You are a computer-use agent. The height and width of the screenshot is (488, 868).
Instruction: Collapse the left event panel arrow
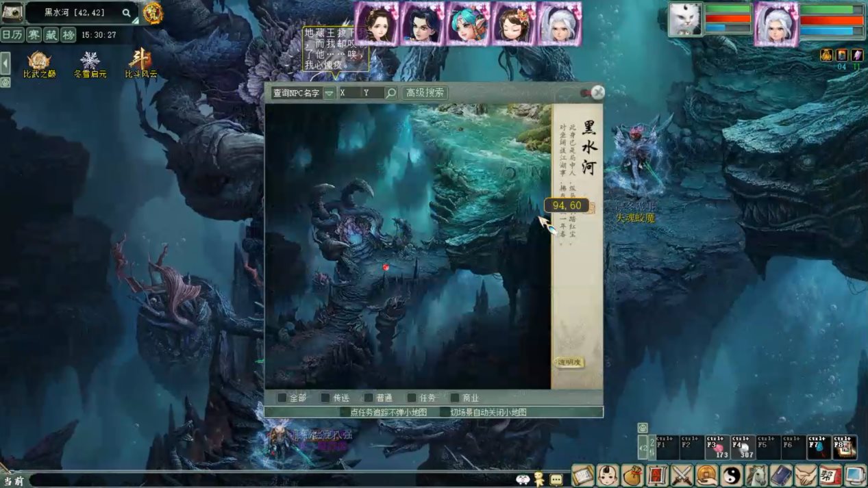coord(5,64)
